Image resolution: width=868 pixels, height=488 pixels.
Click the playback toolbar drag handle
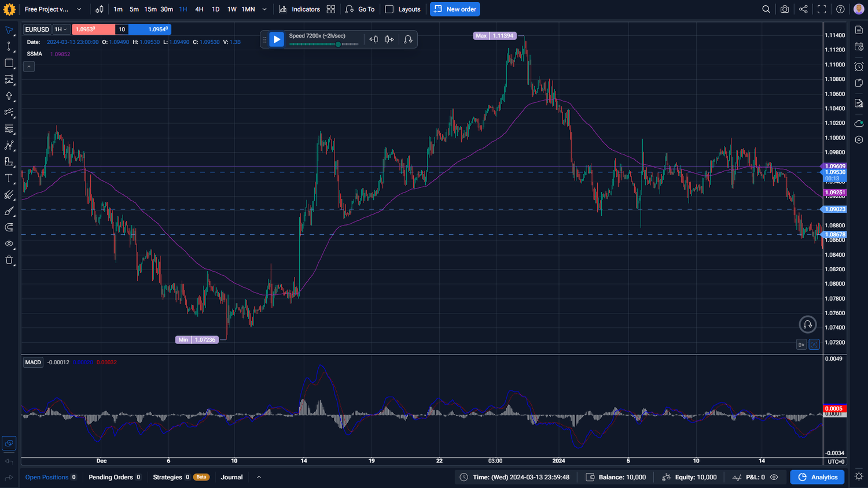tap(265, 39)
